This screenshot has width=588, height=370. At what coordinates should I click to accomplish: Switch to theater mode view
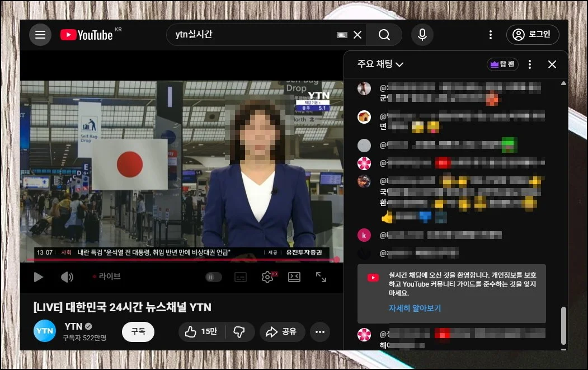click(x=294, y=277)
